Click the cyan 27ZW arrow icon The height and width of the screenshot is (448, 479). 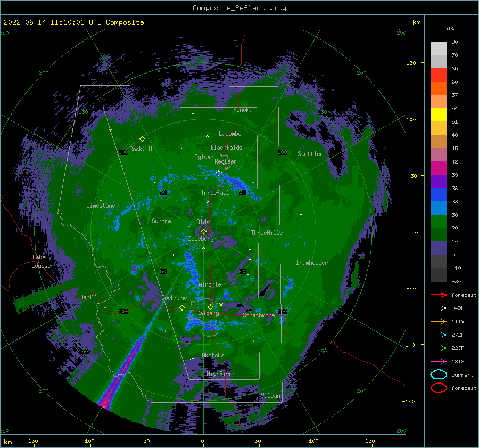click(x=439, y=335)
